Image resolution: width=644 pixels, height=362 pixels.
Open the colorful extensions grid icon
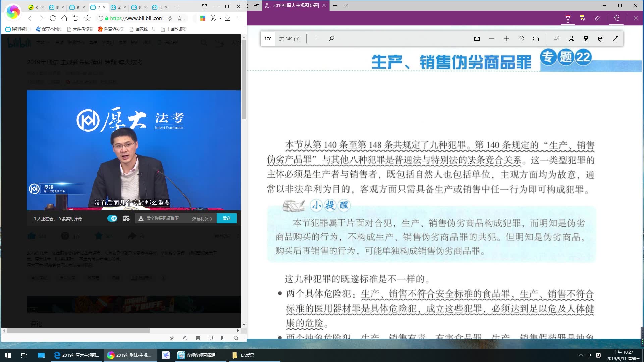coord(203,18)
